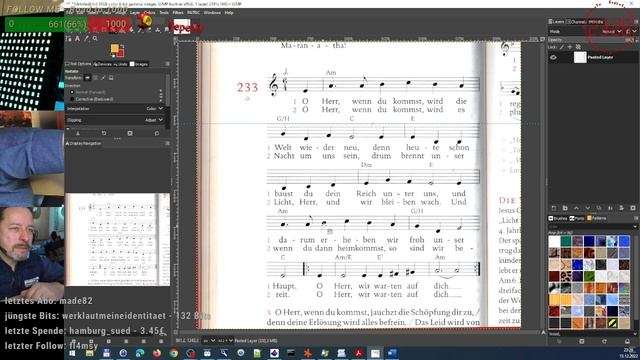Hide the Pasted Layer with the eye icon
This screenshot has width=640, height=360.
click(x=553, y=58)
